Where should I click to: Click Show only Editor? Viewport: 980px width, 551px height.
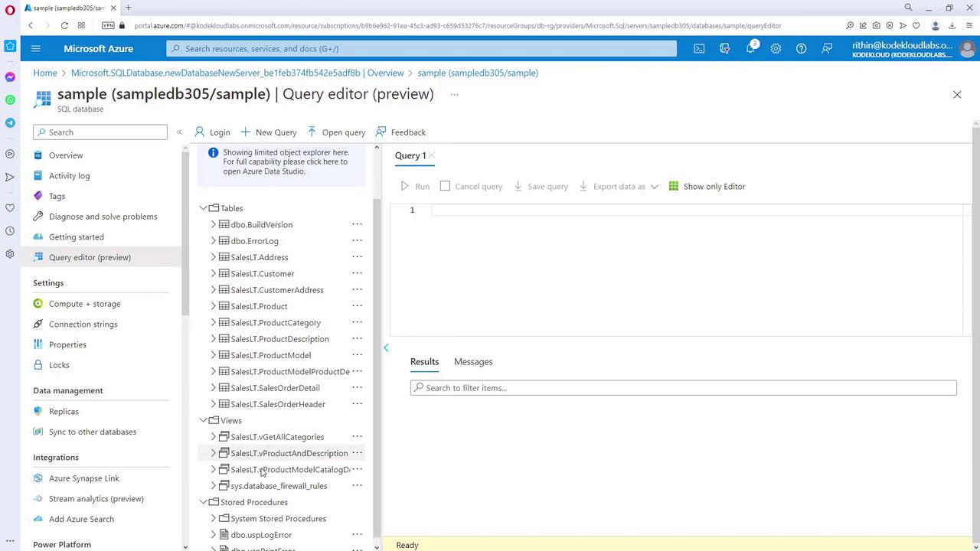[x=707, y=186]
